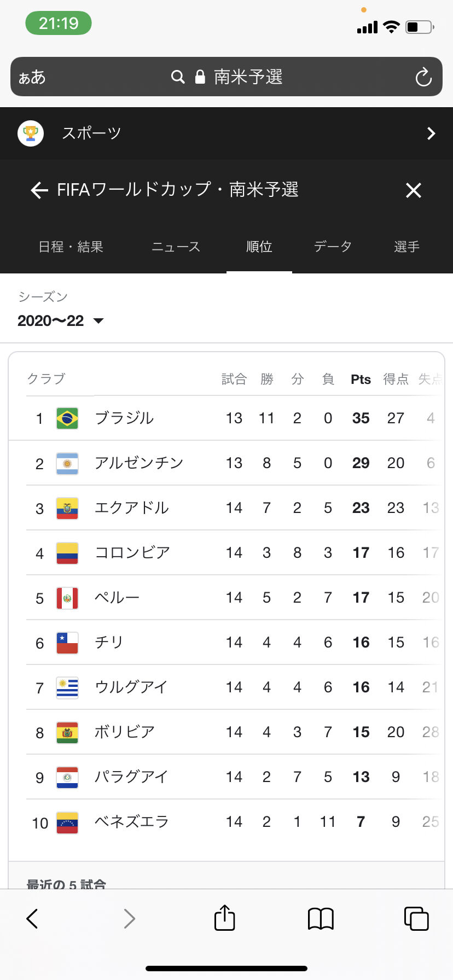453x980 pixels.
Task: Go back with Safari's back chevron
Action: click(x=33, y=918)
